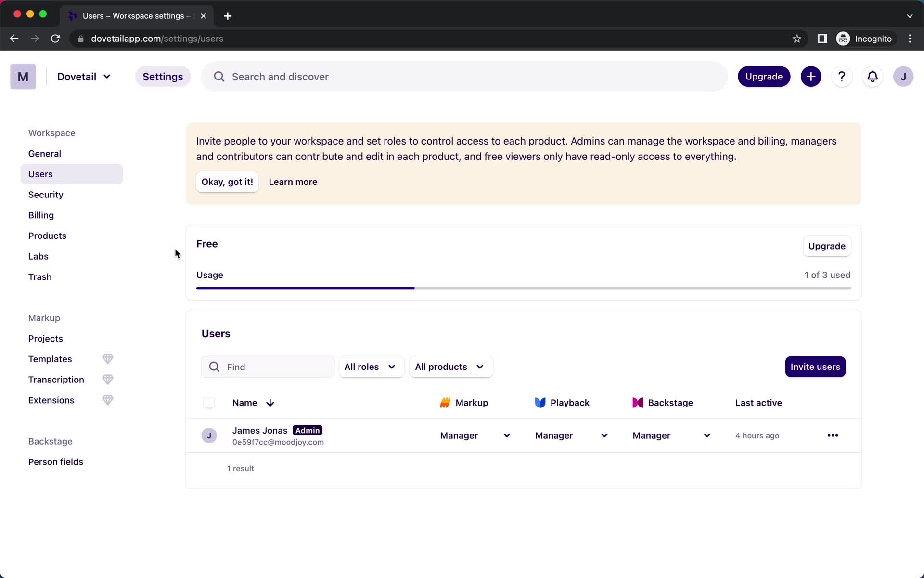924x578 pixels.
Task: Click the Templates premium diamond icon
Action: click(108, 359)
